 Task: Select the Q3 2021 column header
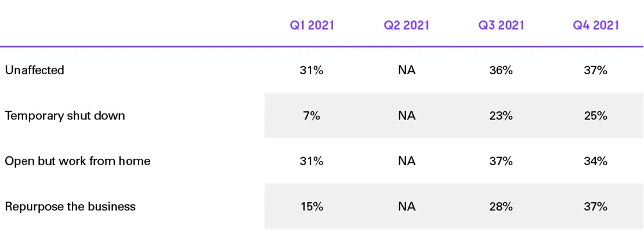click(x=501, y=26)
